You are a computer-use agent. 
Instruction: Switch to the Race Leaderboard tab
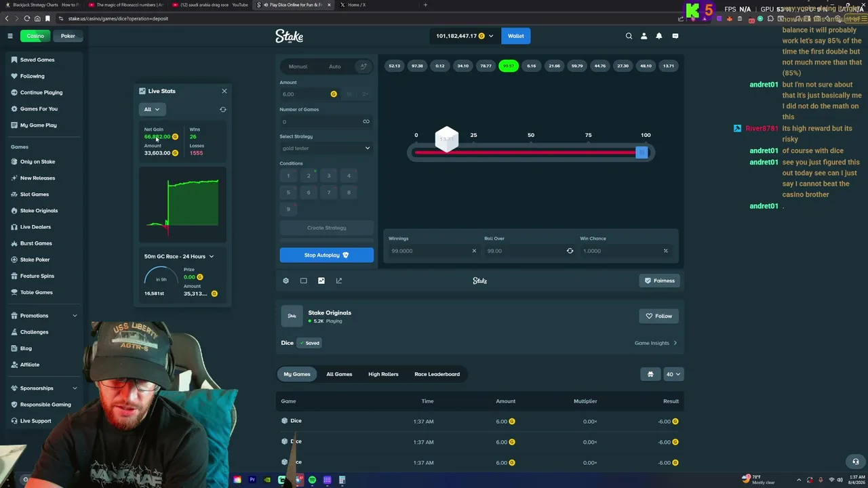point(437,374)
